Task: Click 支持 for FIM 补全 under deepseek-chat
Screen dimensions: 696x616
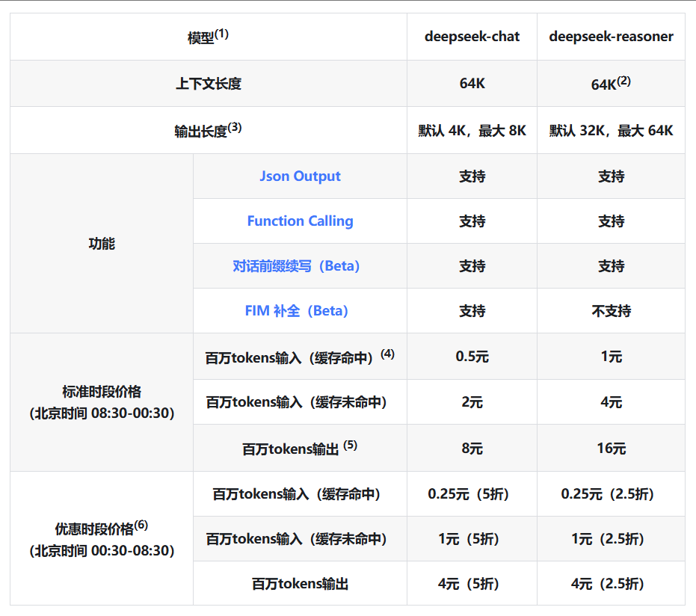Action: 472,311
